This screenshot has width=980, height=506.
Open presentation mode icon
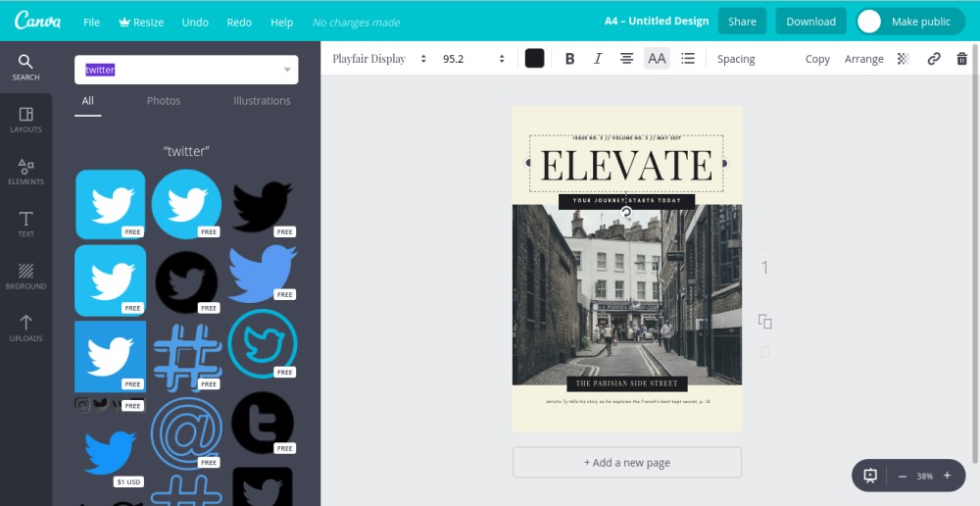pos(870,476)
